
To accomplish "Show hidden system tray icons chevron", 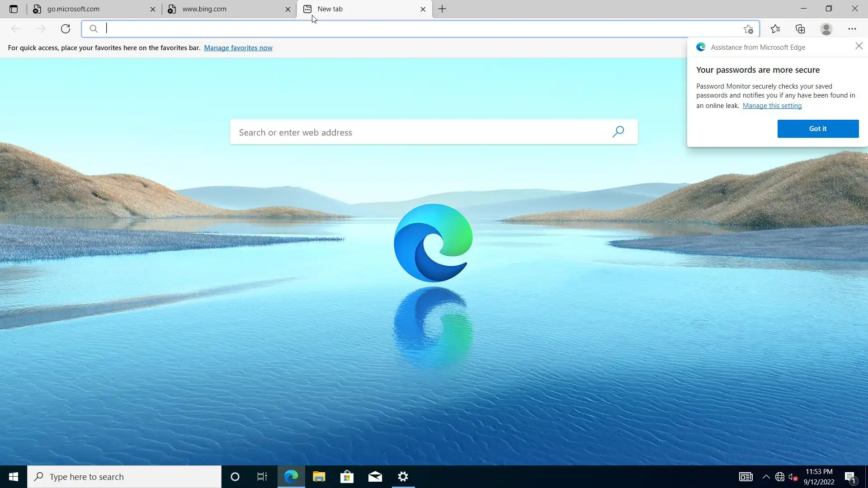I will coord(766,477).
